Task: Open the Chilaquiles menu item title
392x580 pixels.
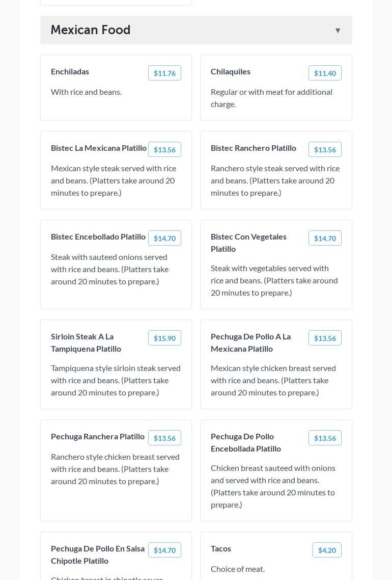Action: tap(231, 71)
